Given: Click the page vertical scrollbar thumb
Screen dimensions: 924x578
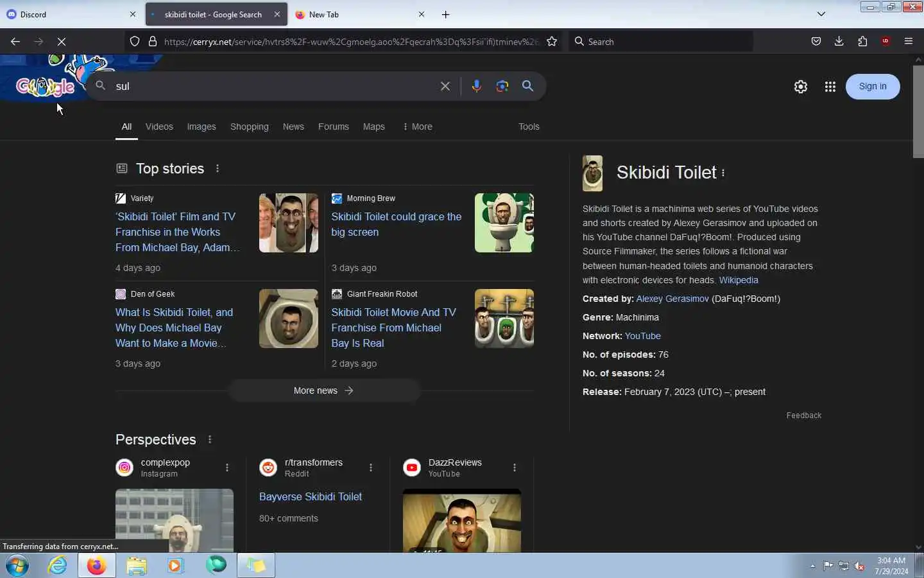Looking at the screenshot, I should [918, 111].
